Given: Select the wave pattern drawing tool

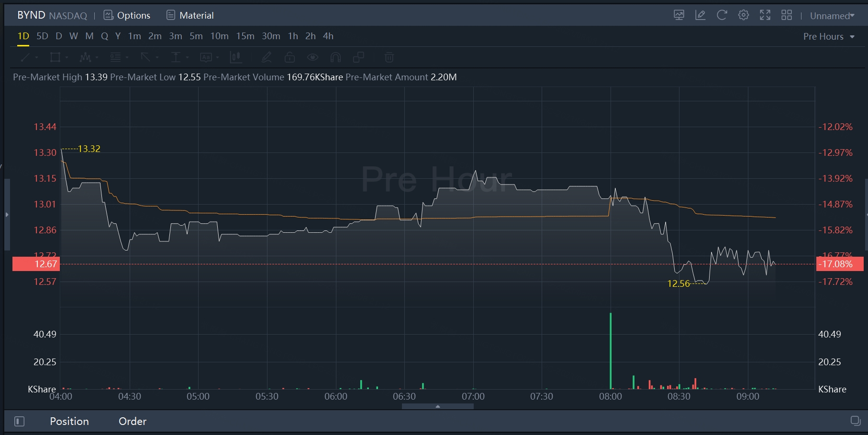Looking at the screenshot, I should [x=85, y=57].
